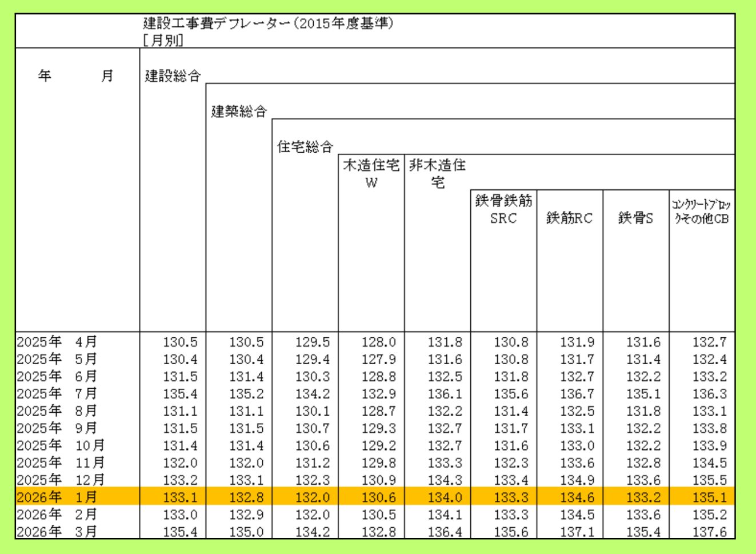The image size is (756, 554).
Task: Select the 非木造住宅 column header
Action: (438, 174)
